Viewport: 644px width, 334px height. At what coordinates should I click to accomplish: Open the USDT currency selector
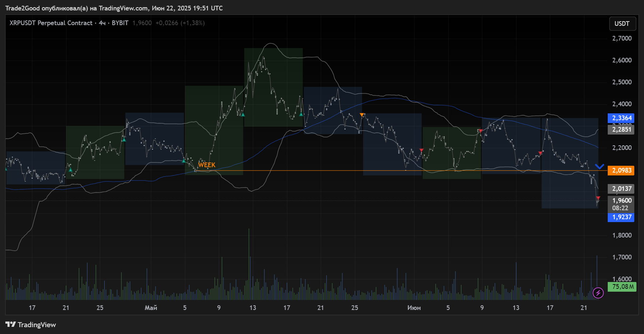coord(622,24)
